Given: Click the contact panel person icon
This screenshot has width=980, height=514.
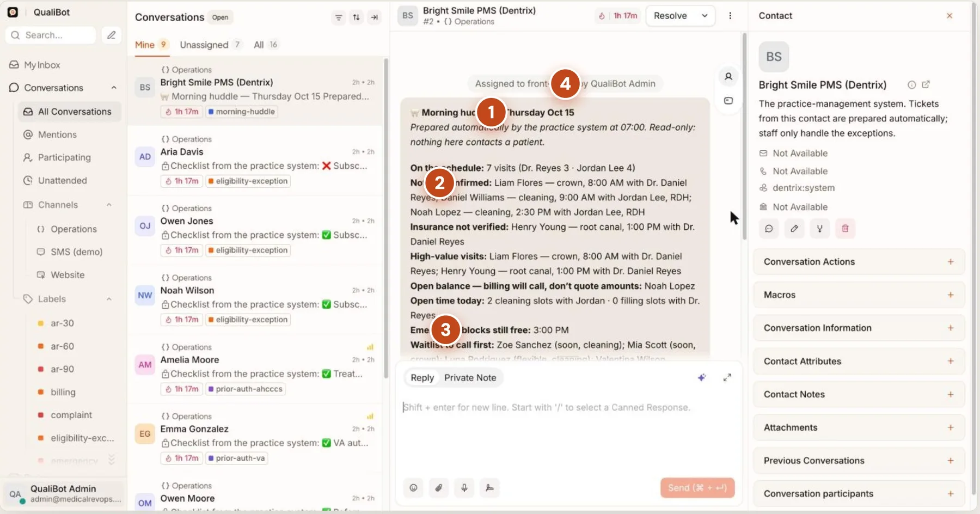Looking at the screenshot, I should point(728,77).
